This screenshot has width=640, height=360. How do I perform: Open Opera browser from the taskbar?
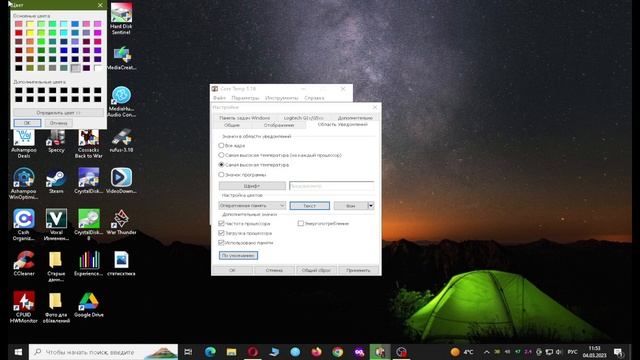(253, 352)
